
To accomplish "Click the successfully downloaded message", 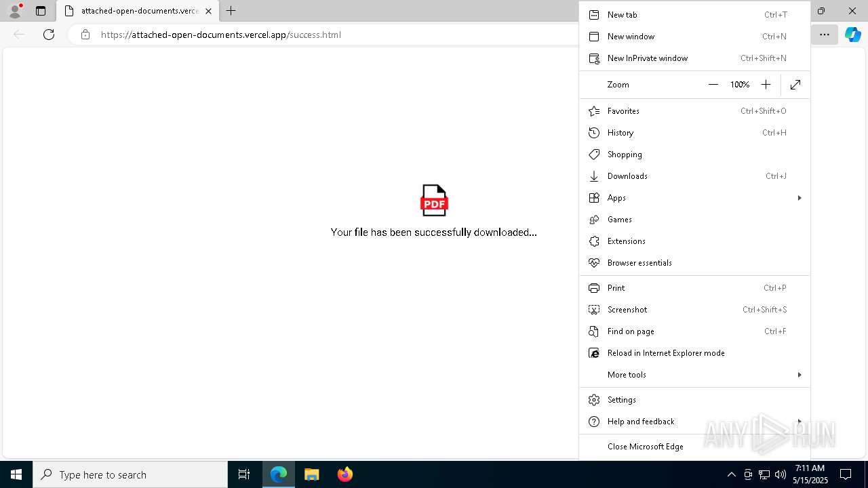I will point(434,232).
